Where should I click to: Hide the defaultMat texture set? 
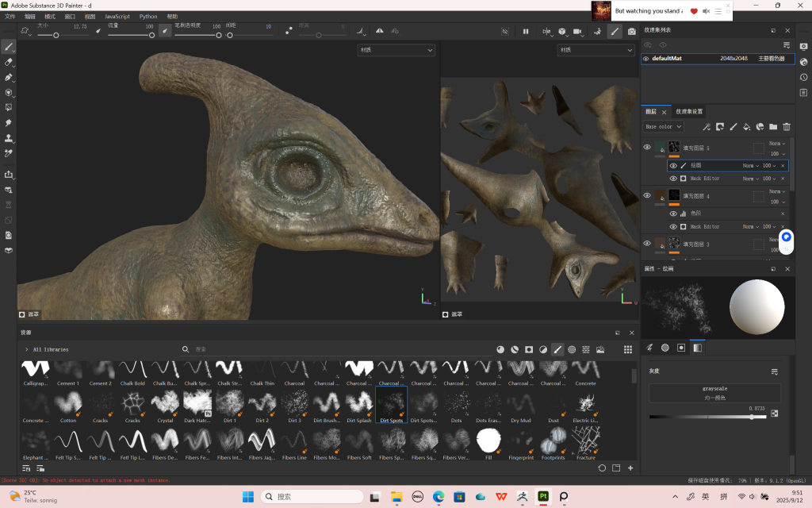645,59
